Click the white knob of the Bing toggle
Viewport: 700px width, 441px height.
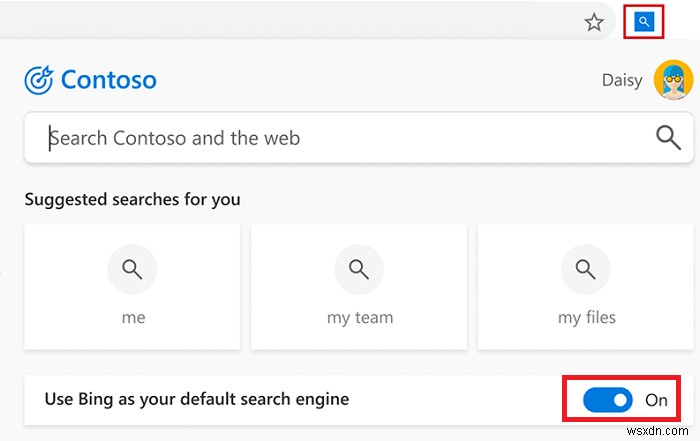click(x=621, y=400)
